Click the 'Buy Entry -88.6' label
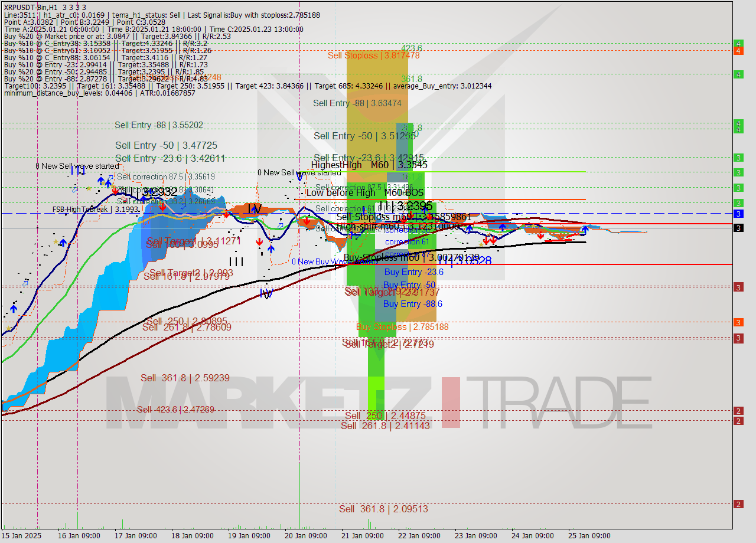Screen dimensions: 756x543 pos(413,304)
